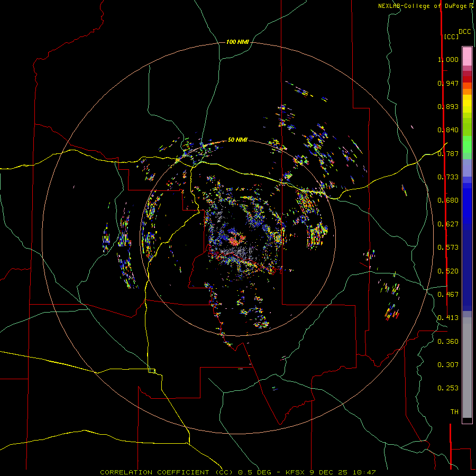The height and width of the screenshot is (476, 476).
Task: Click the 0.360 color scale value
Action: coord(448,342)
